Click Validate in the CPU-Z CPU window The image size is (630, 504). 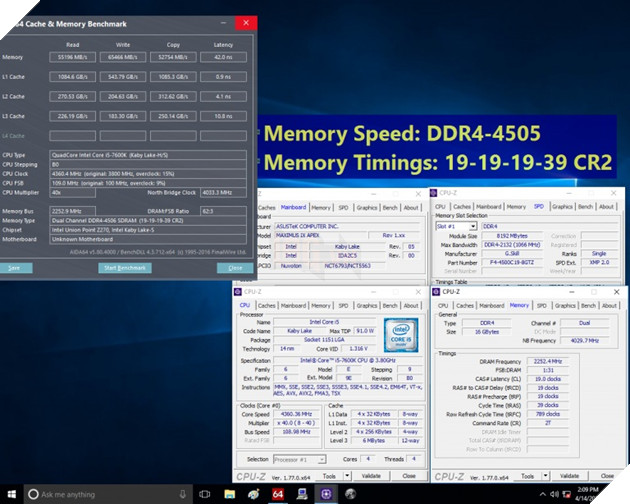(371, 476)
